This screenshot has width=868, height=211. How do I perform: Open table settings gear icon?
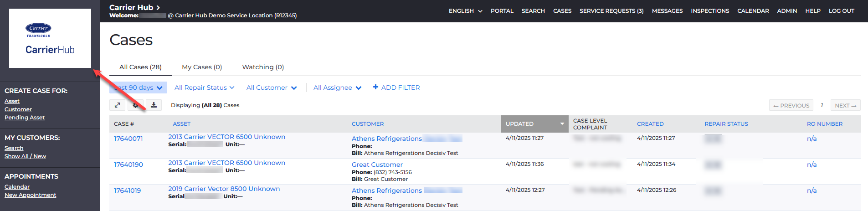(135, 105)
